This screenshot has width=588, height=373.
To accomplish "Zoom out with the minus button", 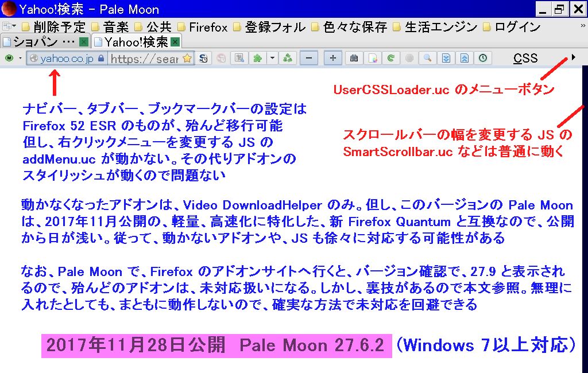I will [309, 58].
